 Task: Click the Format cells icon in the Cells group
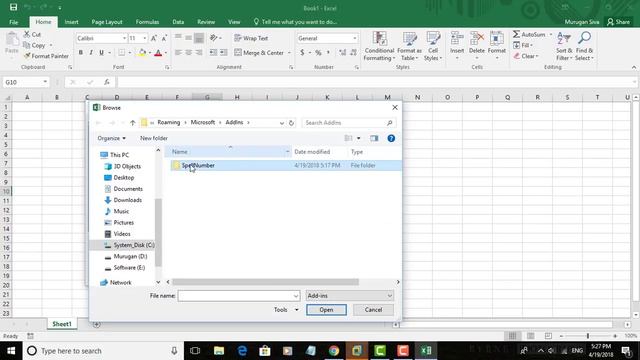[496, 38]
